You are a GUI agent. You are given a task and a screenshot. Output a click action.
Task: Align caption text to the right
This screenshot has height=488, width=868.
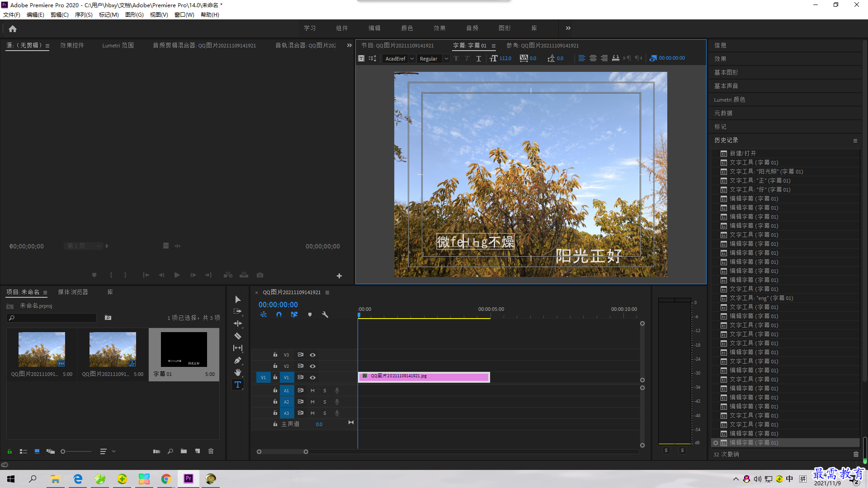(604, 58)
